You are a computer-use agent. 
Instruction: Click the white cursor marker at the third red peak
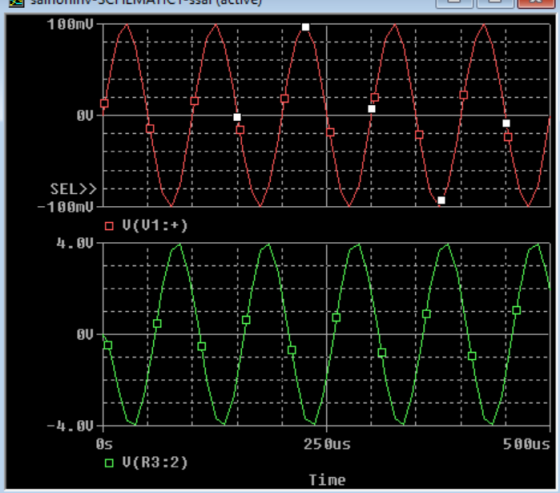(x=305, y=27)
